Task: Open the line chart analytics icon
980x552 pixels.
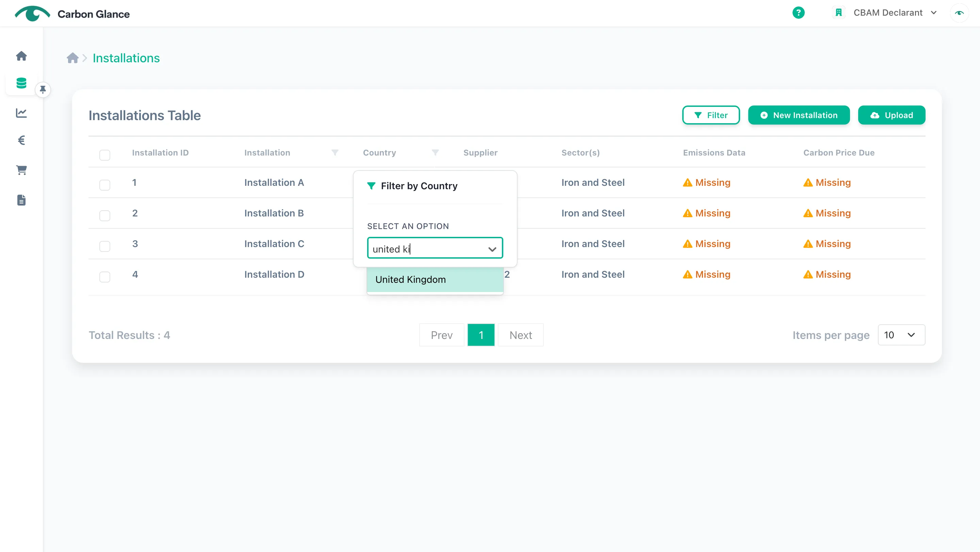Action: click(21, 113)
